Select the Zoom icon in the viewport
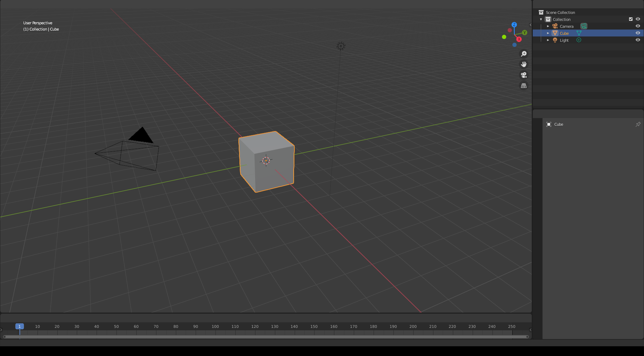The image size is (644, 356). coord(524,53)
